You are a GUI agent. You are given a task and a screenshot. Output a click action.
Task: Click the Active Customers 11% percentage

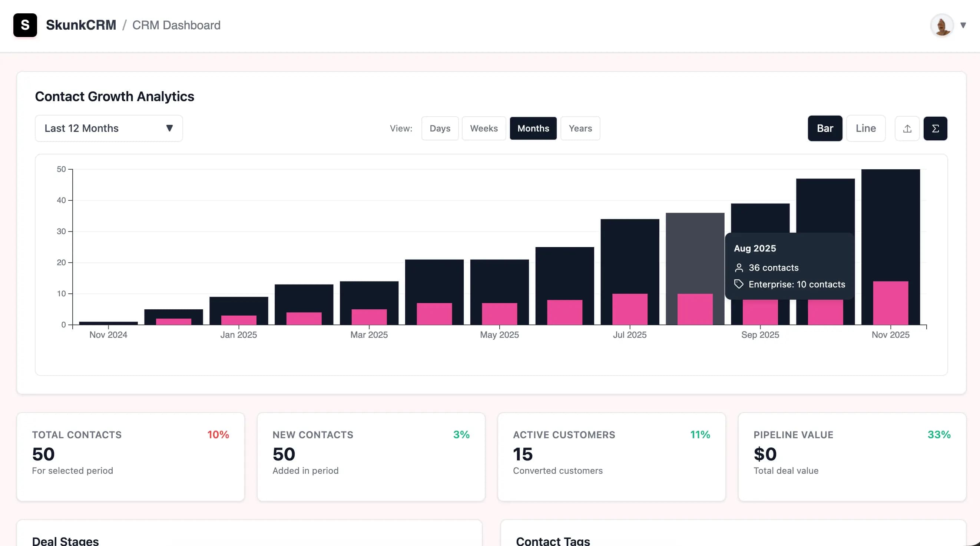pyautogui.click(x=700, y=435)
